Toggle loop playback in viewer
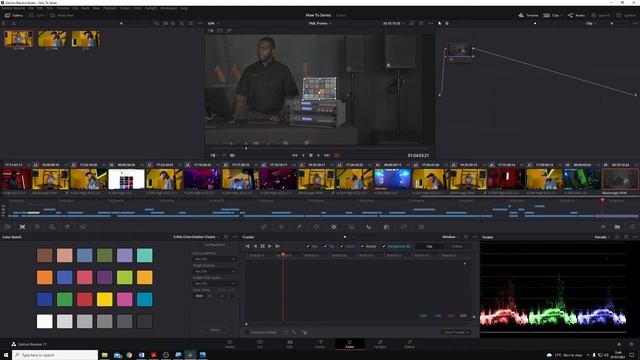The height and width of the screenshot is (360, 640). point(337,156)
